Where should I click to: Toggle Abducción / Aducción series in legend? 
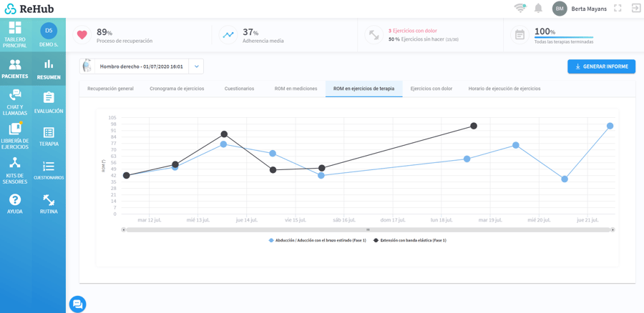click(x=317, y=240)
